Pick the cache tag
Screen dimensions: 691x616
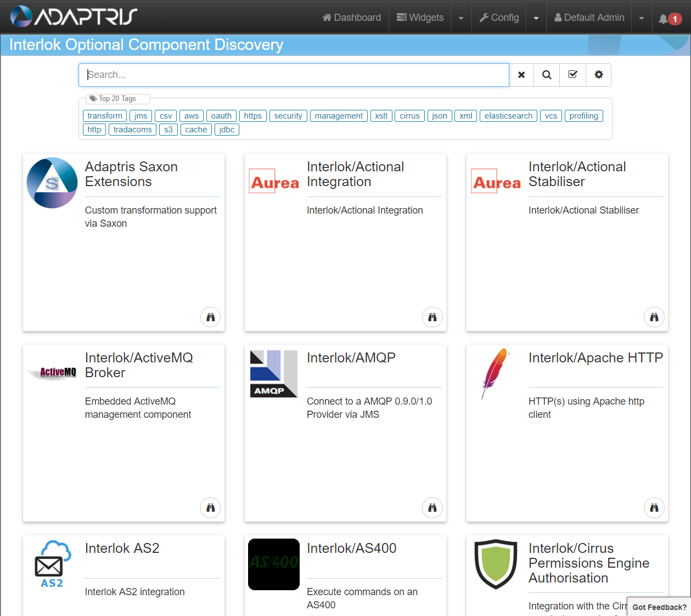(x=196, y=130)
